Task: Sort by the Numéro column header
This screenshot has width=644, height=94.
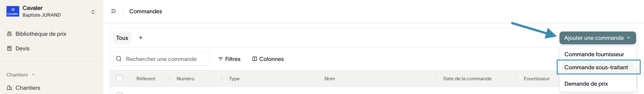Action: pyautogui.click(x=186, y=79)
